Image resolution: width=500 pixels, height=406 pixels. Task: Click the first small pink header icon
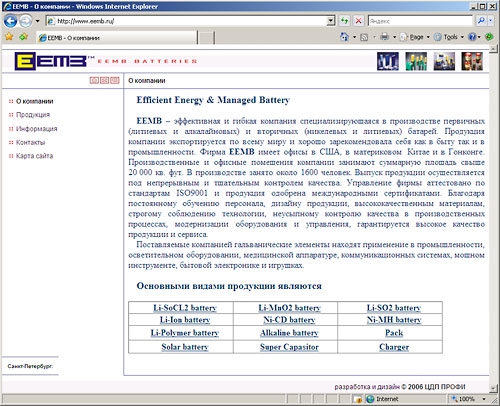(94, 80)
